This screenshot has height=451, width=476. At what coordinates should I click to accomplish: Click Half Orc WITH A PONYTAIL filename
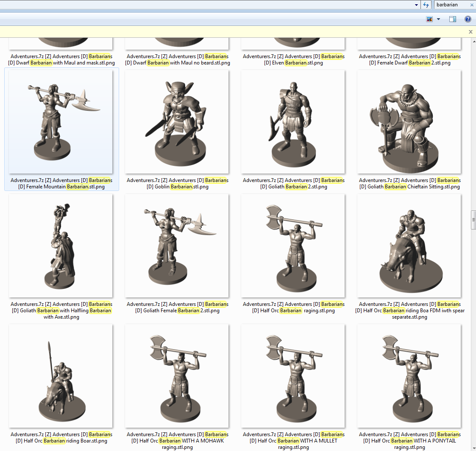410,441
